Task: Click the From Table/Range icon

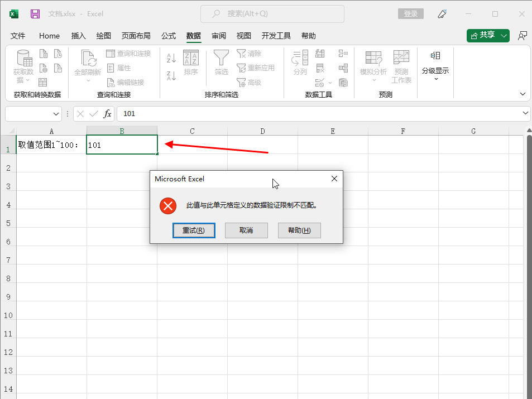Action: [43, 83]
